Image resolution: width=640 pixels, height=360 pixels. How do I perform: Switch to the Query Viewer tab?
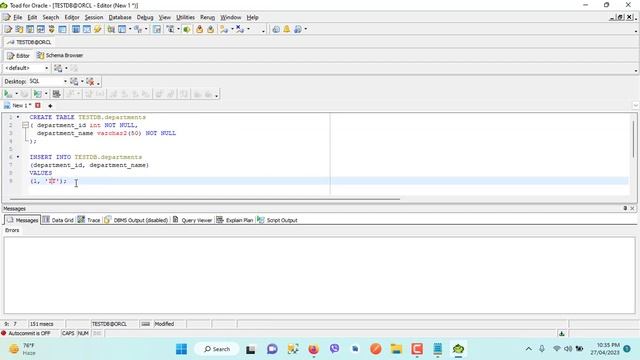[x=192, y=220]
